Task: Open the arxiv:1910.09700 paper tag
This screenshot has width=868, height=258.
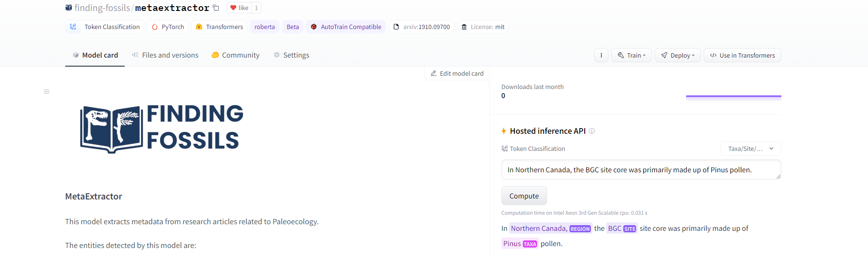Action: pos(421,27)
